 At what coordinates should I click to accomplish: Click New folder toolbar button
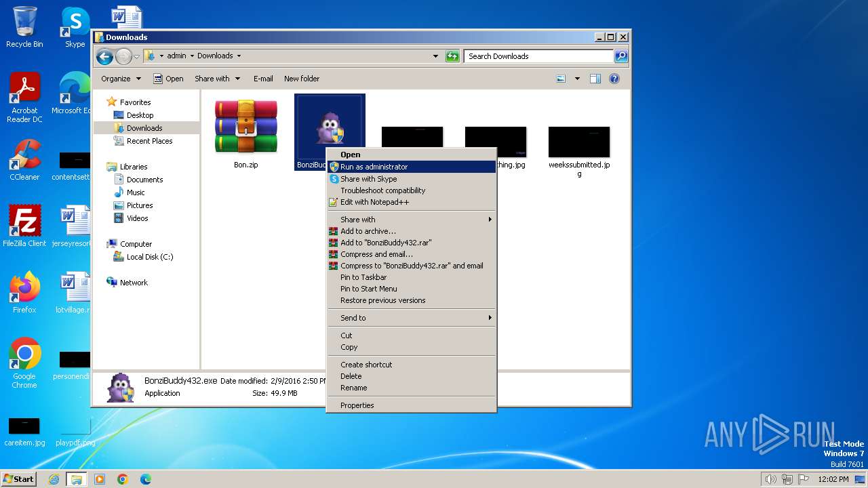[302, 79]
